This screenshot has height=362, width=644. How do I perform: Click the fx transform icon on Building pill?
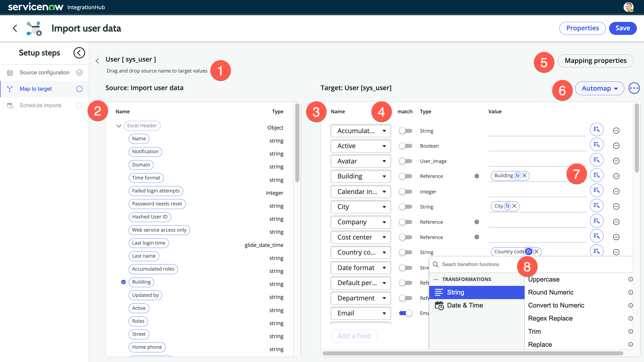click(517, 176)
